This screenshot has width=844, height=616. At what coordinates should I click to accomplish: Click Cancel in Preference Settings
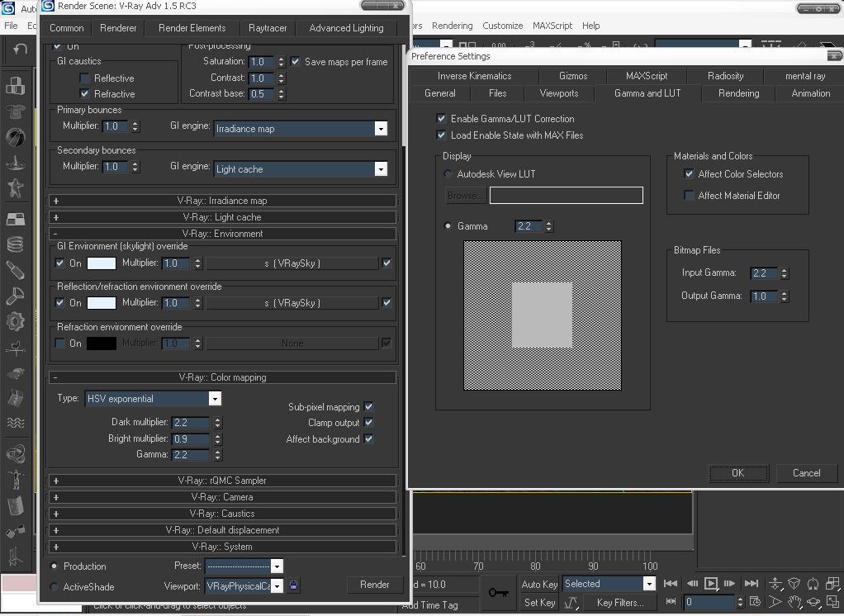coord(806,473)
